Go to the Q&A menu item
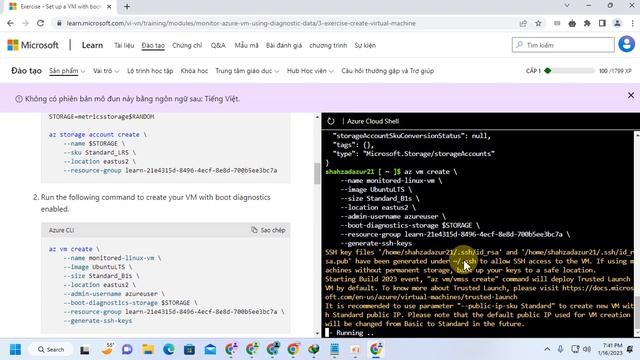The height and width of the screenshot is (360, 640). click(x=218, y=45)
